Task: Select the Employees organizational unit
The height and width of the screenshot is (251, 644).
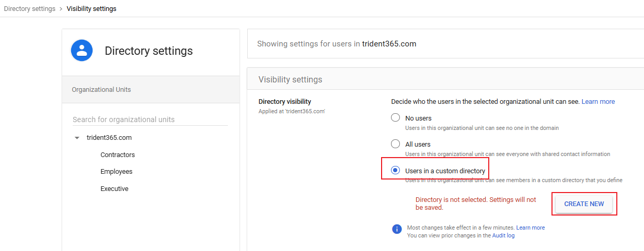Action: (117, 172)
